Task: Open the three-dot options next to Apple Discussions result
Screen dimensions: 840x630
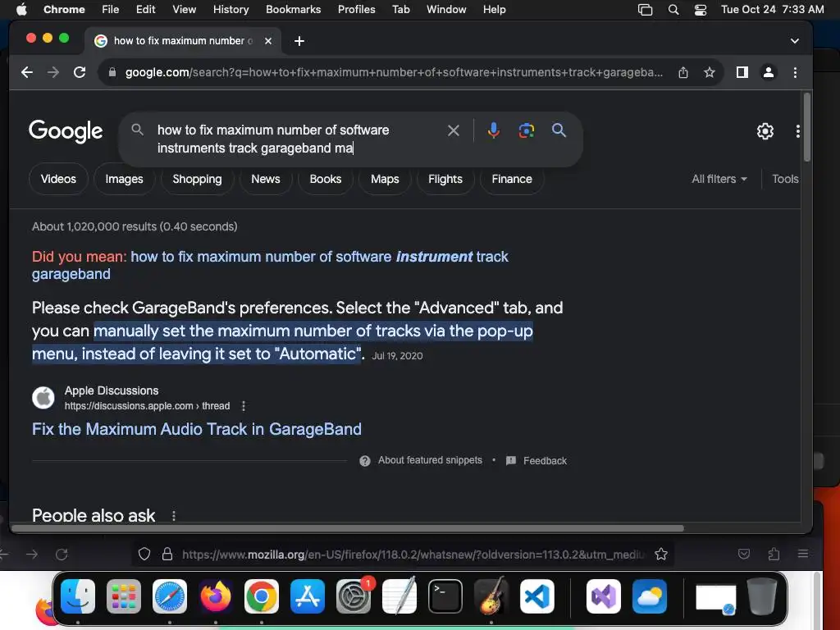Action: tap(244, 406)
